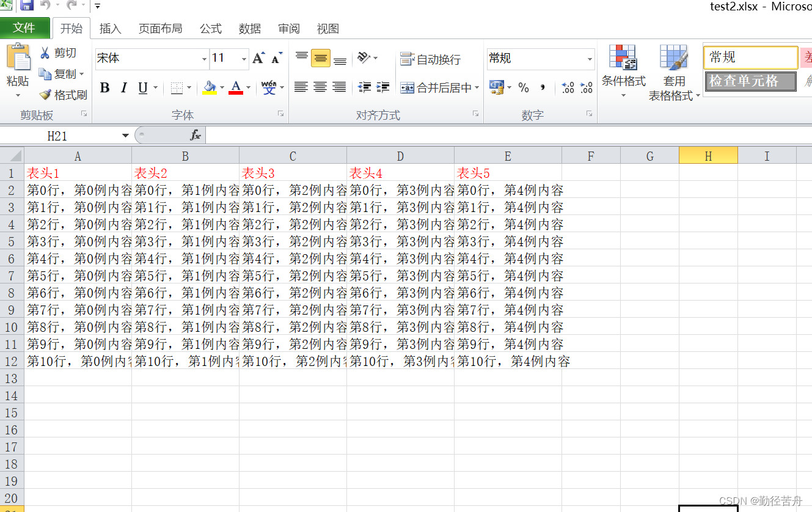The image size is (812, 512).
Task: Switch to the Review (审阅) tab
Action: (289, 29)
